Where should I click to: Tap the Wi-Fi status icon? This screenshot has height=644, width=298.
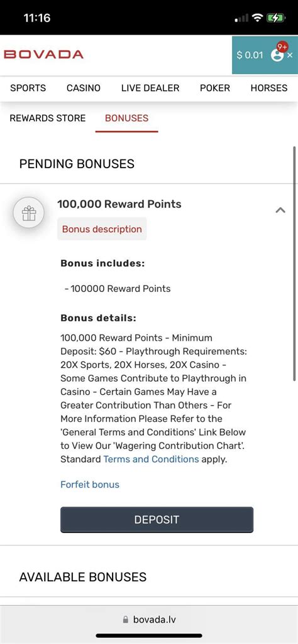(258, 18)
